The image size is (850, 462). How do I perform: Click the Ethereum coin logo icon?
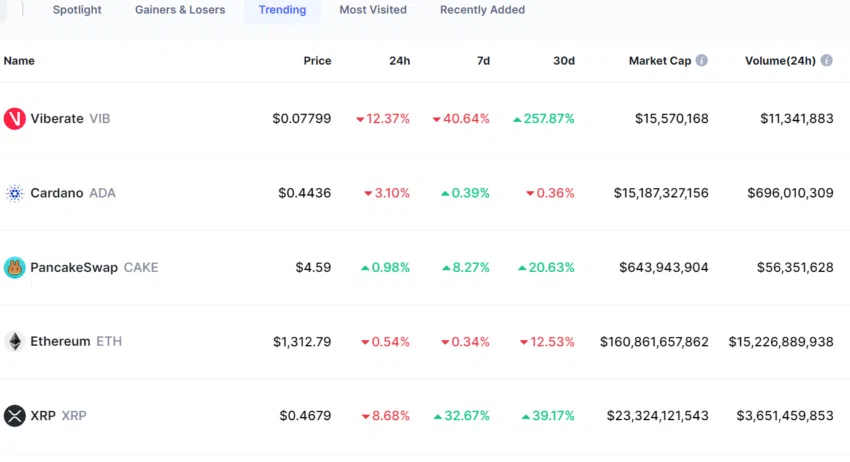coord(14,342)
